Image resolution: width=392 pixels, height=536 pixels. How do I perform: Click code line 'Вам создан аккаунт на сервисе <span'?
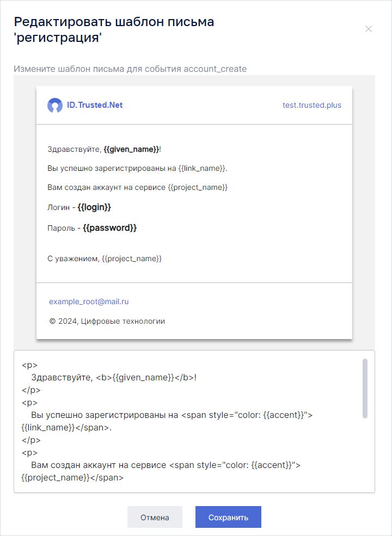coord(166,465)
